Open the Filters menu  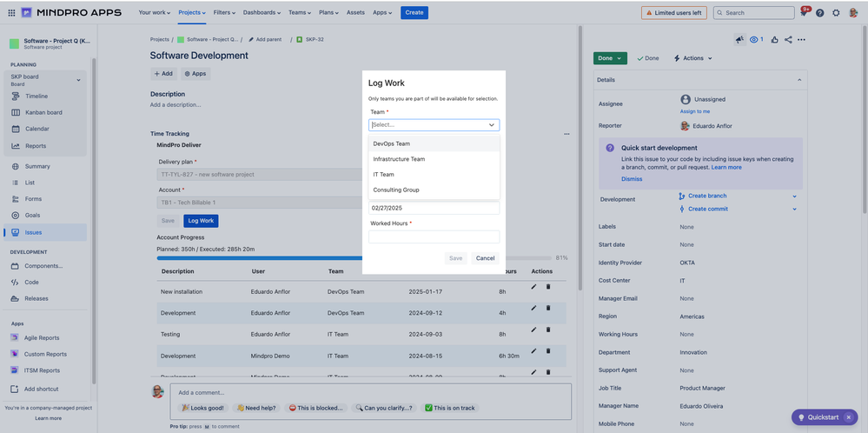[224, 13]
